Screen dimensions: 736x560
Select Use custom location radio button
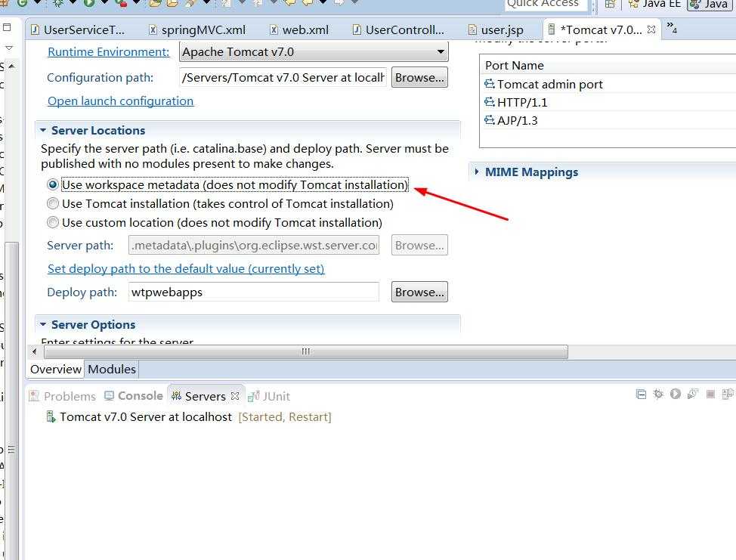click(53, 222)
